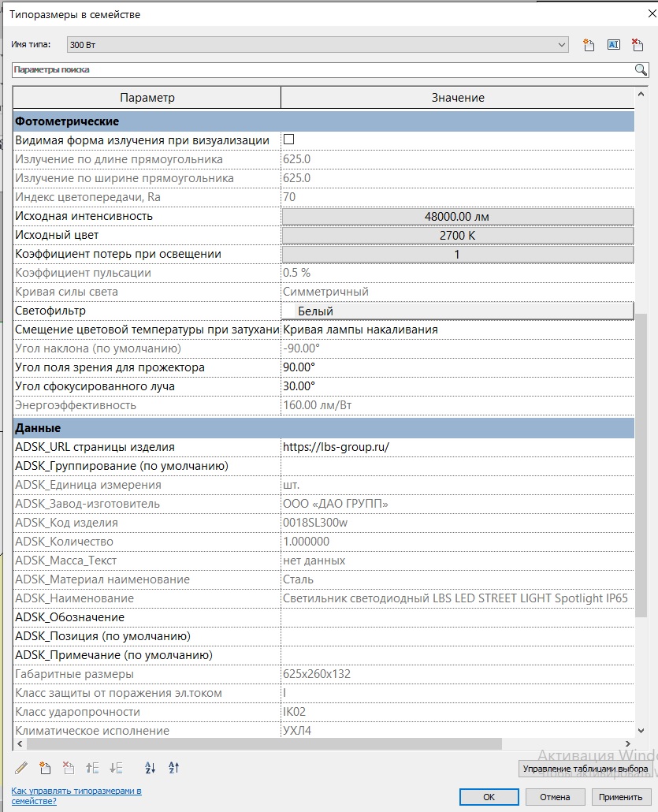Open Коэффициент потерь при освещении value button
The image size is (658, 812).
[x=458, y=255]
